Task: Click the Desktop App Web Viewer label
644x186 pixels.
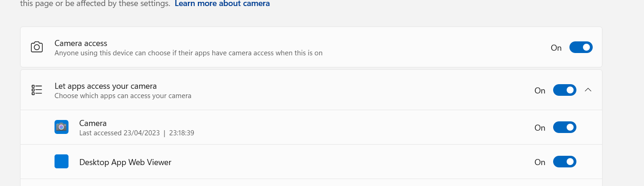Action: click(125, 162)
